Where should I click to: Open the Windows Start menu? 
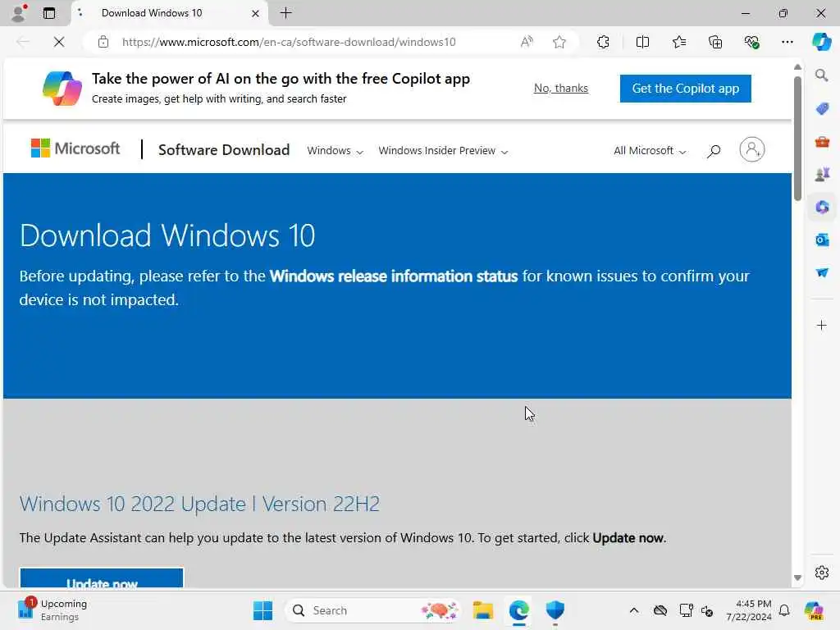(x=262, y=610)
